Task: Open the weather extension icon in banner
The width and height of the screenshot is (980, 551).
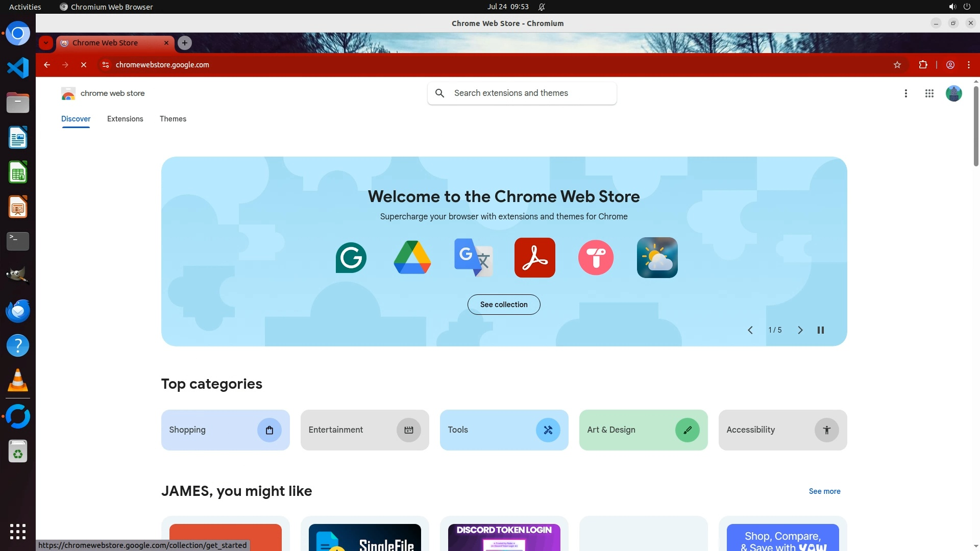Action: 657,258
